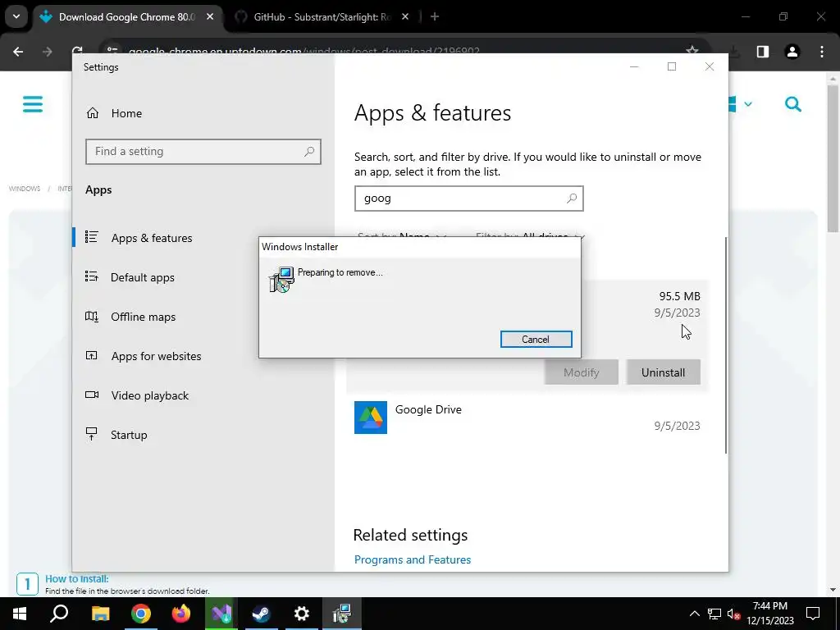This screenshot has height=630, width=840.
Task: Click the Apps & features list icon
Action: [x=92, y=237]
